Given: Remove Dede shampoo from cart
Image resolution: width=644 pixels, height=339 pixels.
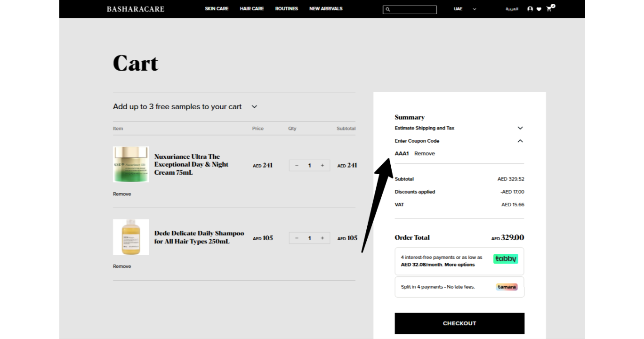Looking at the screenshot, I should click(122, 266).
